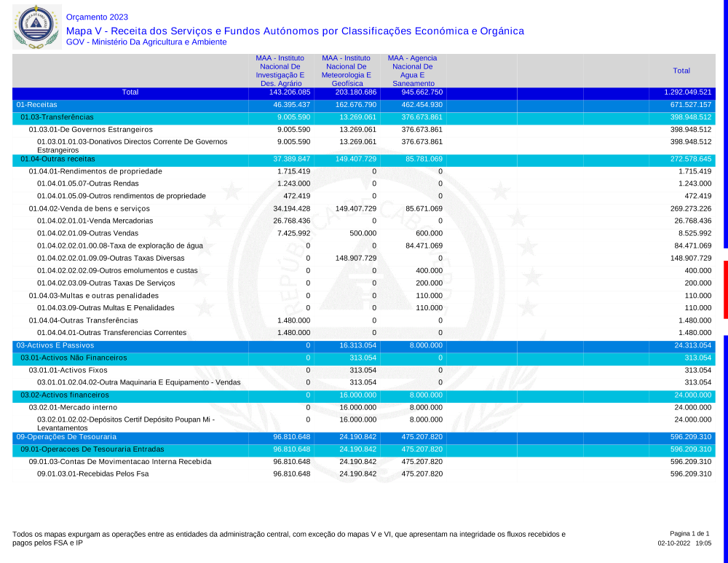Select the Instituto Nacional De Meteorologia column header

(x=347, y=71)
